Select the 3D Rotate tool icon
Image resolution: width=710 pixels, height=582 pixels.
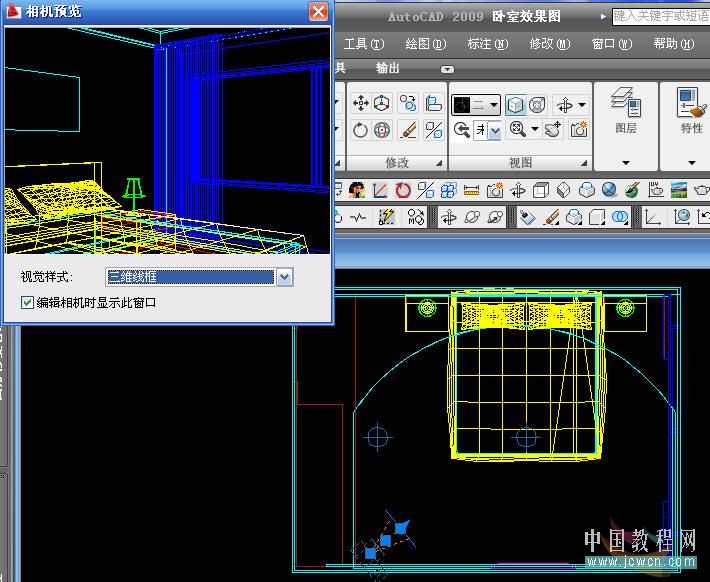(383, 130)
